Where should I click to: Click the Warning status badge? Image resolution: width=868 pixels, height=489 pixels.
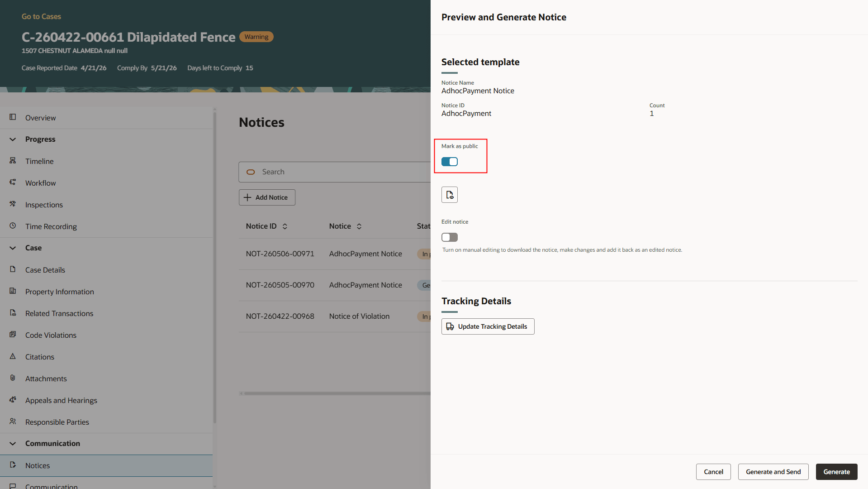click(256, 37)
